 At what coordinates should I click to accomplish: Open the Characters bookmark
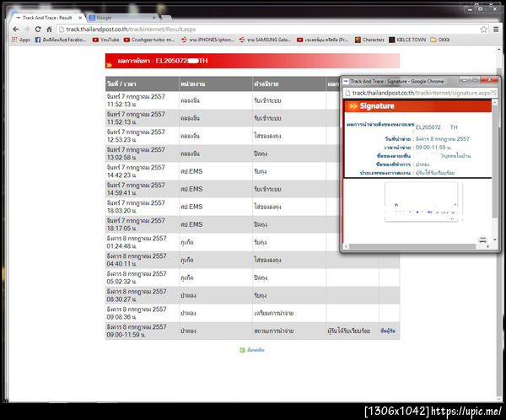point(370,40)
